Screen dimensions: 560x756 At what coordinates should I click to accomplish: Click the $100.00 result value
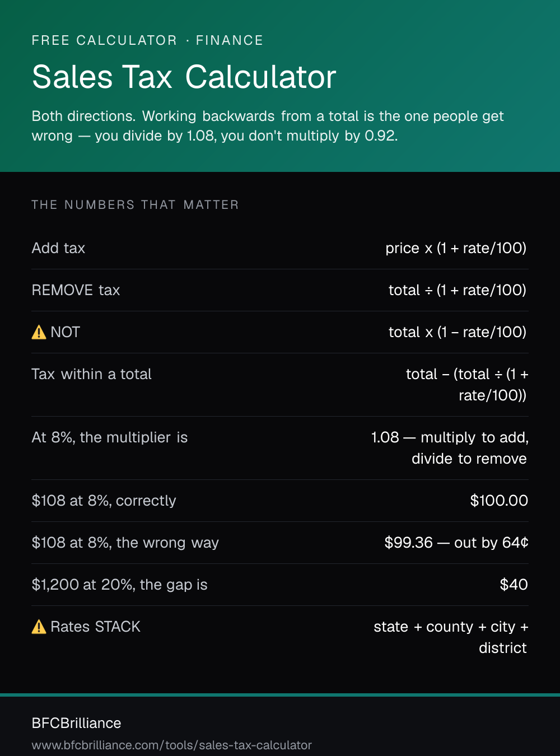click(x=499, y=501)
